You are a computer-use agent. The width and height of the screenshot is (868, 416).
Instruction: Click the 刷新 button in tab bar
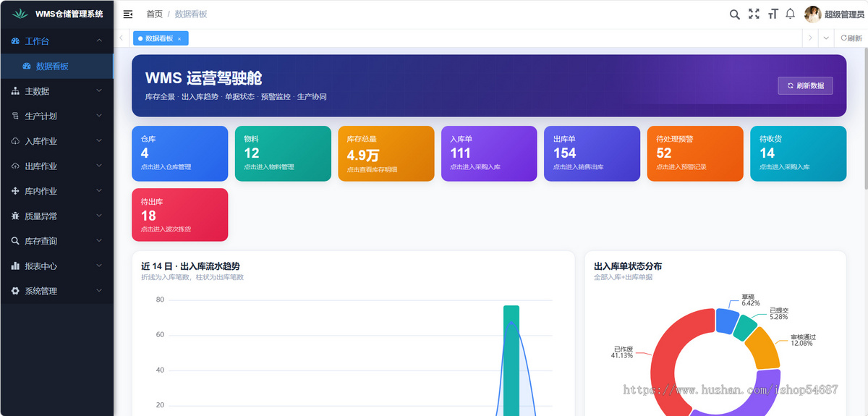click(851, 38)
